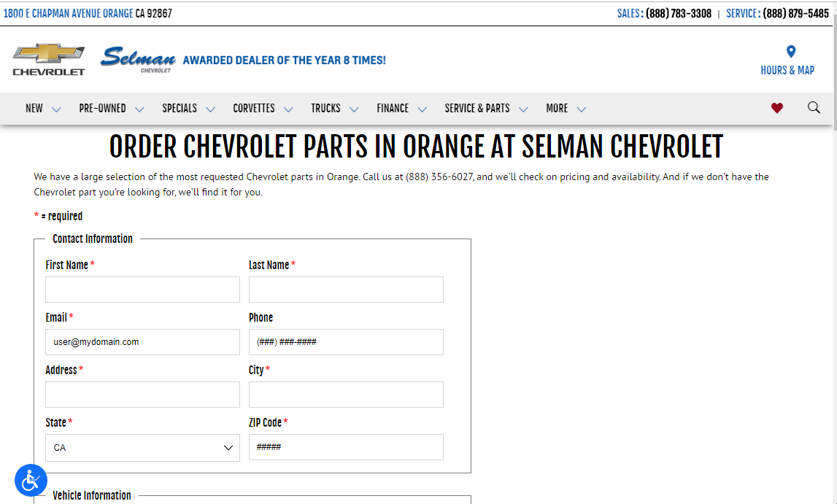The height and width of the screenshot is (504, 837).
Task: Click the Selman Chevrolet logo
Action: [138, 59]
